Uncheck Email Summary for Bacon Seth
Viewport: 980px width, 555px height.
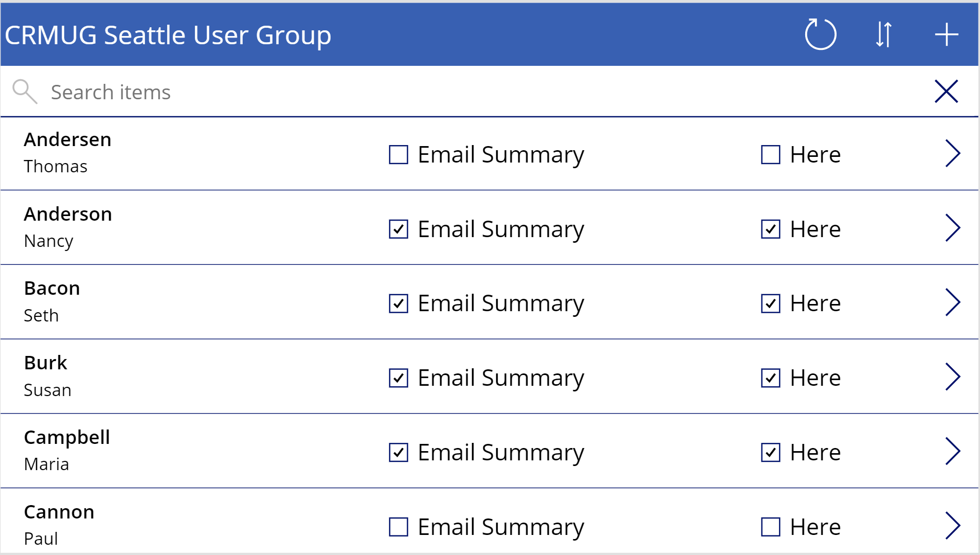398,303
